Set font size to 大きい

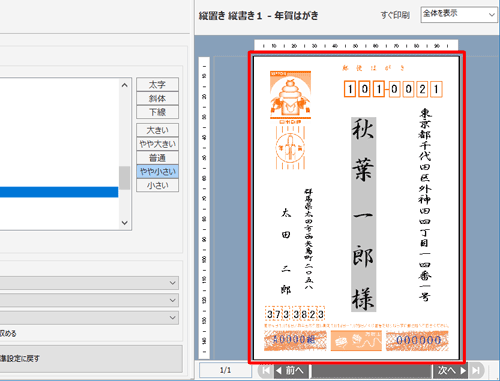point(157,130)
